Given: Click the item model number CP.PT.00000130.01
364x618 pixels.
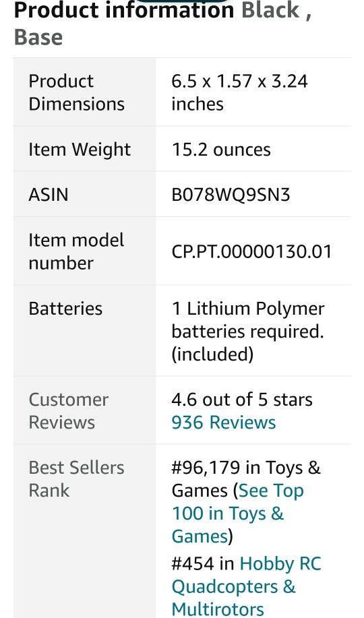Looking at the screenshot, I should (251, 251).
